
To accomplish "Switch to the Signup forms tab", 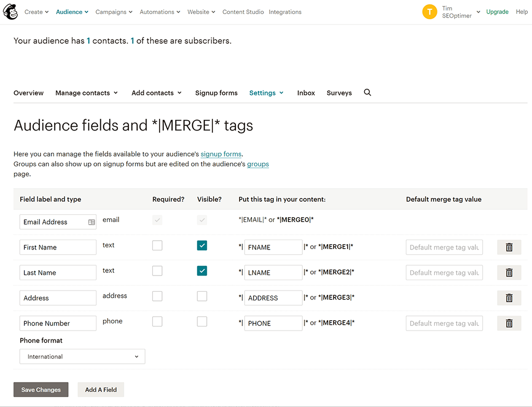I will click(216, 93).
